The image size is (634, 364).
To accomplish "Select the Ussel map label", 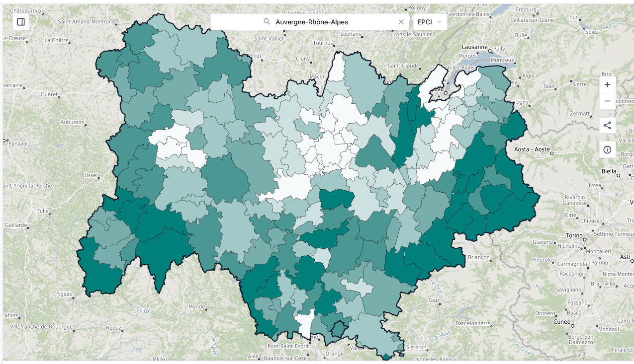I will click(x=91, y=175).
